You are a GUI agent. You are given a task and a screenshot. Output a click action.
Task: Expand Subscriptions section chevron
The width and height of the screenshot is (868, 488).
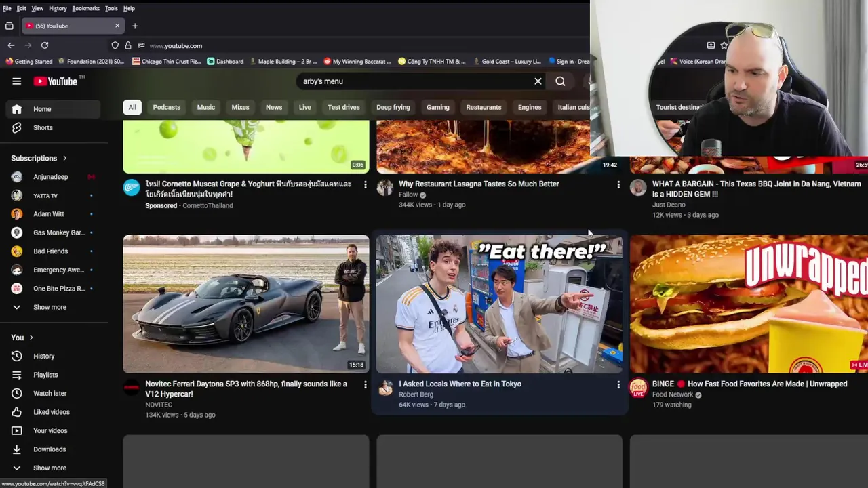coord(65,158)
